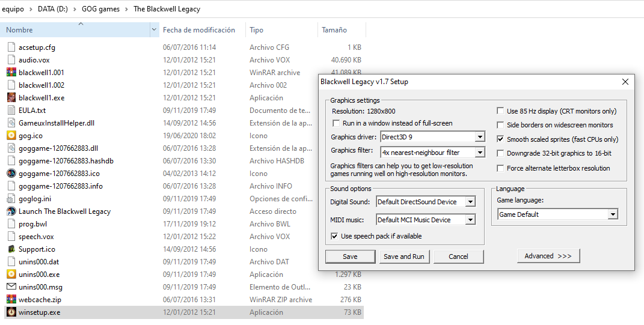The height and width of the screenshot is (325, 644).
Task: Click the 17/11/2019 19:12 date of prog.bwl
Action: [189, 224]
